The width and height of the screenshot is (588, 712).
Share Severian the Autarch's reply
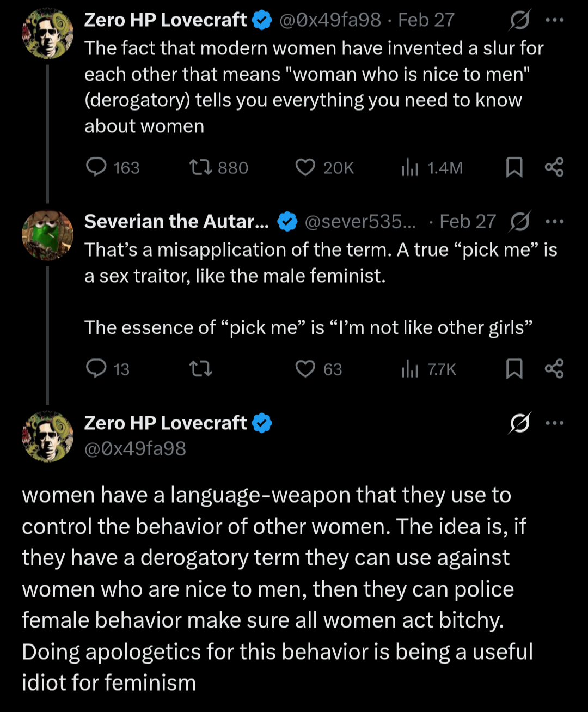(554, 369)
